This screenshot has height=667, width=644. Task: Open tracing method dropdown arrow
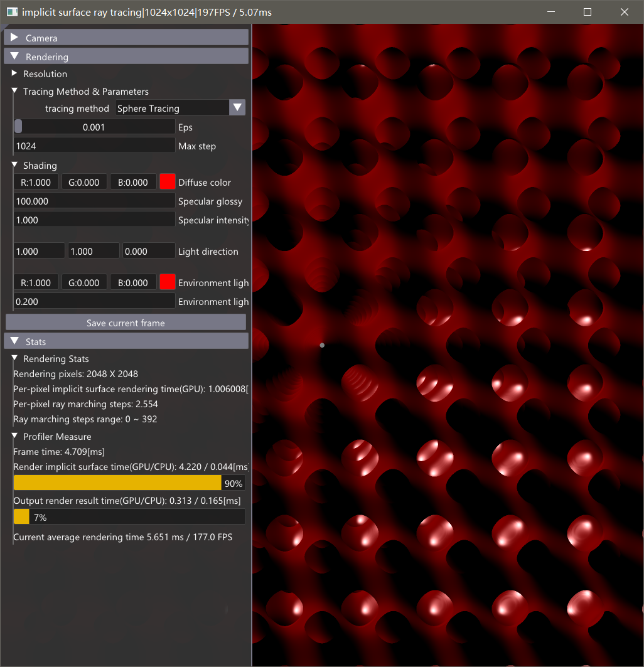click(x=237, y=108)
